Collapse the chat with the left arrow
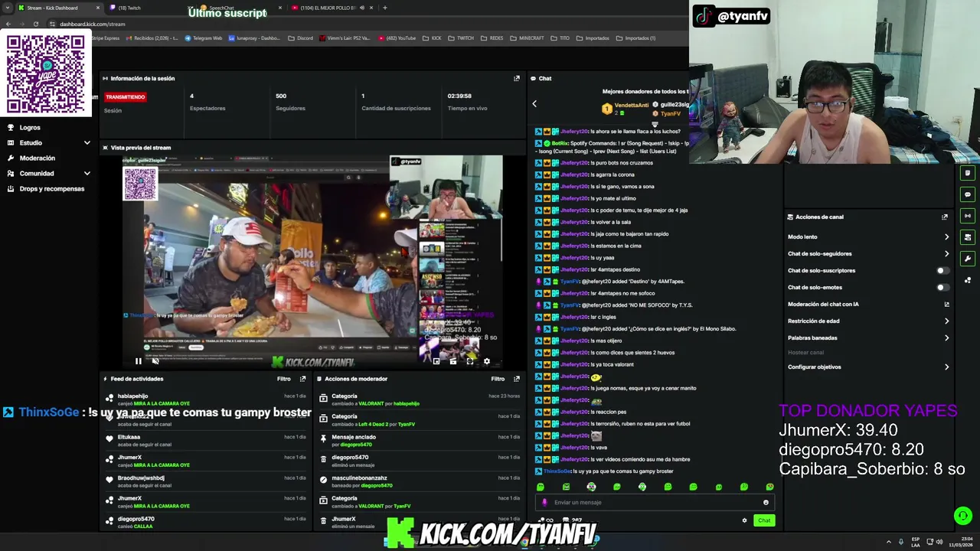 [534, 103]
